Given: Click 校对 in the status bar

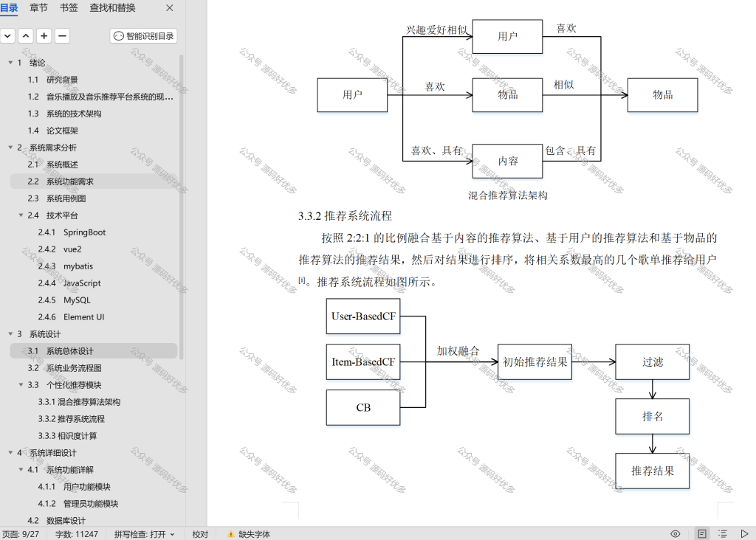Looking at the screenshot, I should [x=200, y=534].
